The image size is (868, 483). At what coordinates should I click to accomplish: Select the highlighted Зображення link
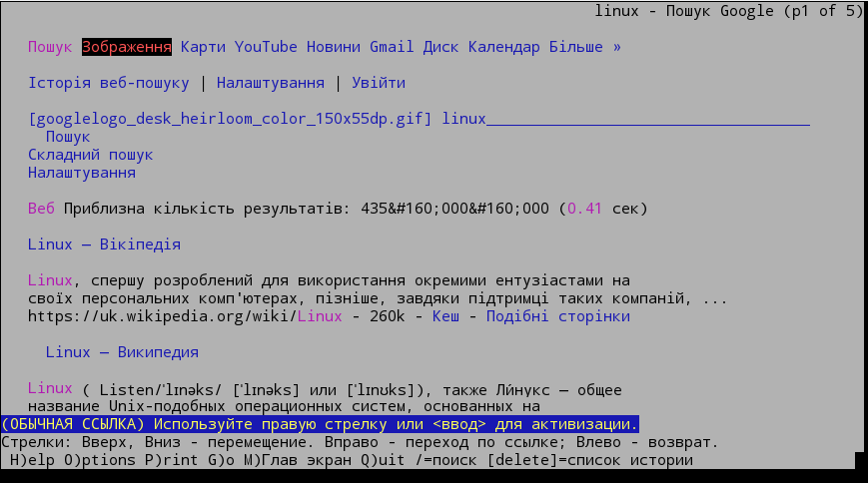127,47
